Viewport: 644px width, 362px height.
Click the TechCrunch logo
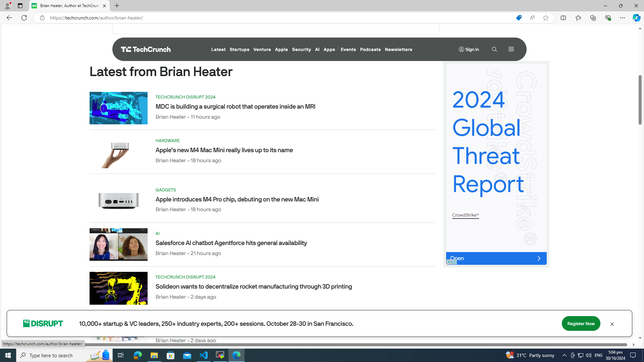(146, 49)
